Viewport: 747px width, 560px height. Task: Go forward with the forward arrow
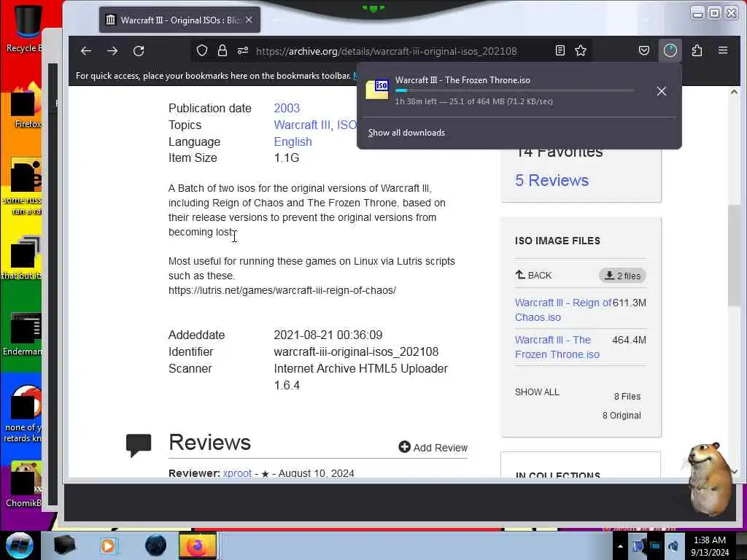coord(112,51)
